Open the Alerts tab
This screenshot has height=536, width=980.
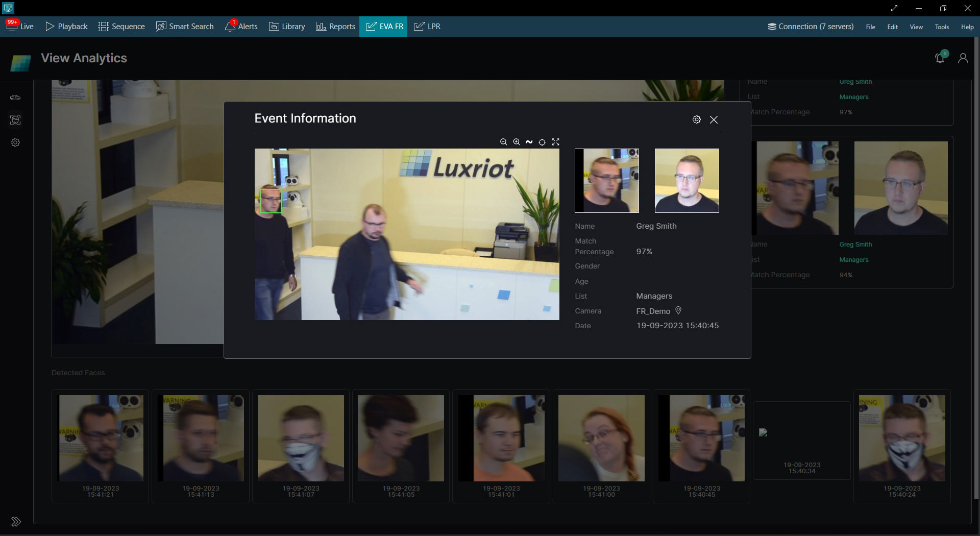[x=241, y=27]
